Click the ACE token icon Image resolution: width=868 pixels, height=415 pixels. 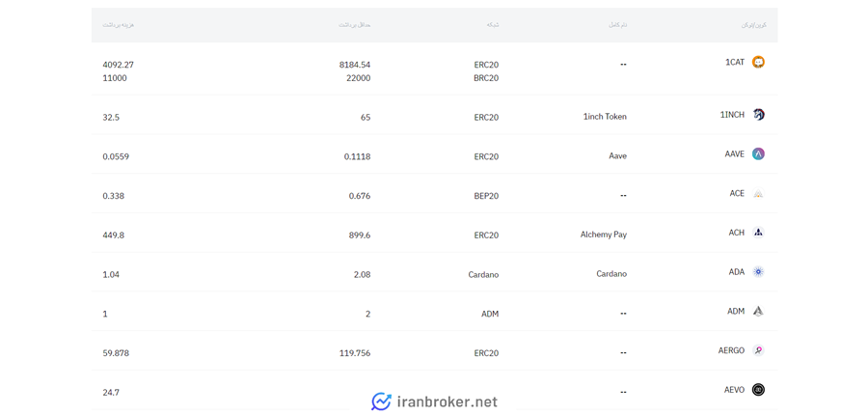(758, 193)
